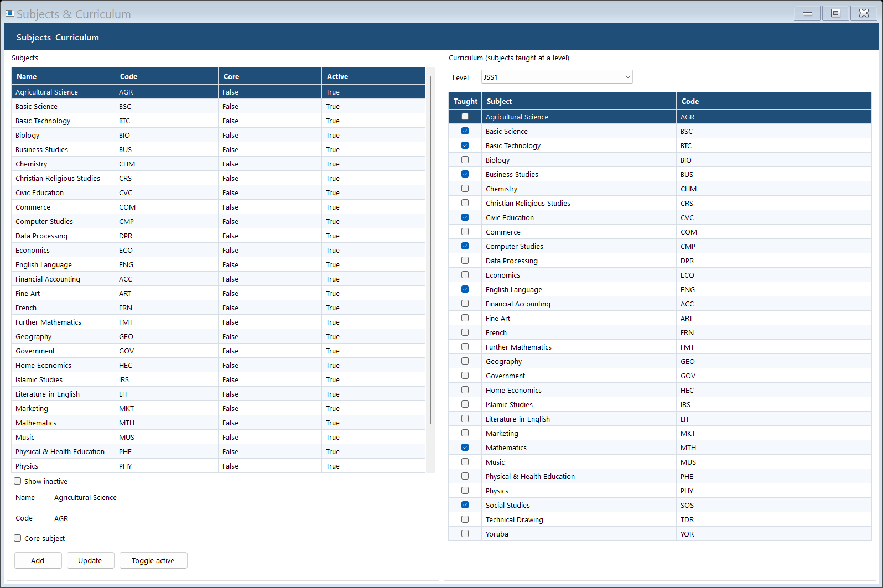Sort subjects by the Core column header
Screen dimensions: 883x588
click(270, 76)
